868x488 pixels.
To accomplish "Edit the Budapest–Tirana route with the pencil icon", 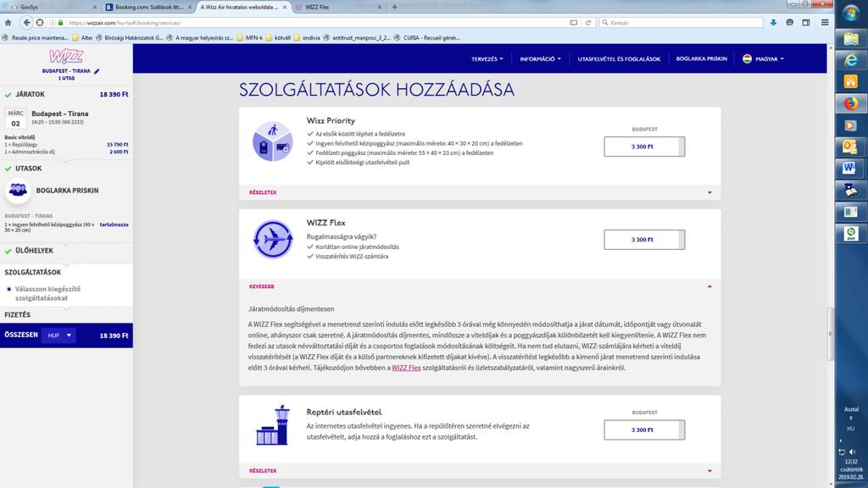I will pyautogui.click(x=97, y=71).
